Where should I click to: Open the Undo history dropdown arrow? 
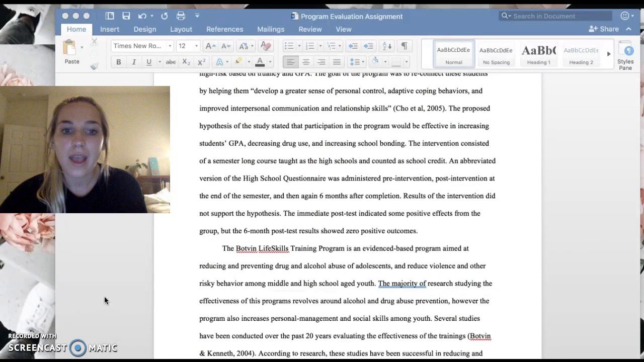coord(152,16)
